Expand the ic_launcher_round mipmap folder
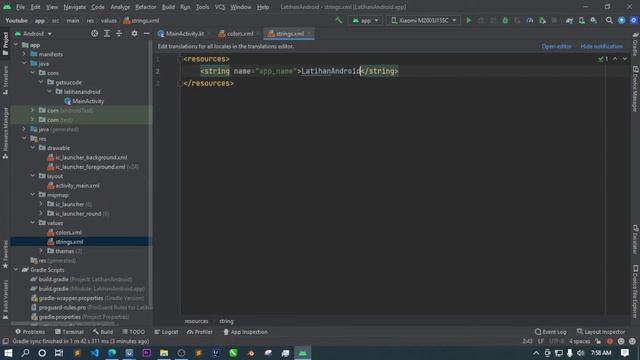This screenshot has height=360, width=640. click(x=41, y=213)
